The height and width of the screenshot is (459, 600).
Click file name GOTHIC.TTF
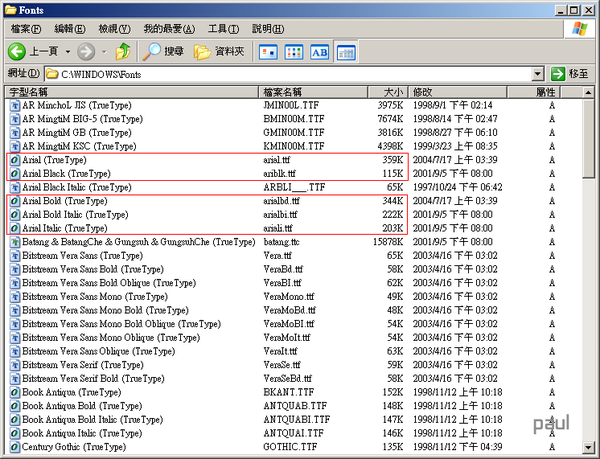[290, 447]
